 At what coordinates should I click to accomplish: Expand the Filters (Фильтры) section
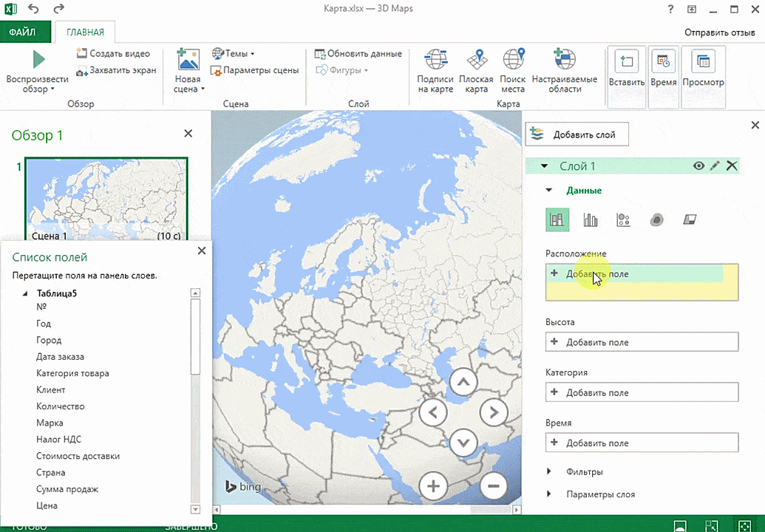tap(584, 471)
